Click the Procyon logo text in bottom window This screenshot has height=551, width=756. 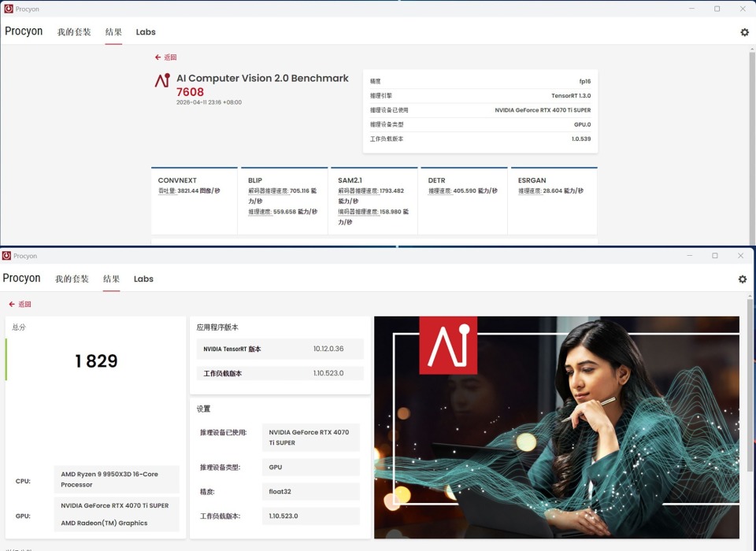pyautogui.click(x=22, y=278)
